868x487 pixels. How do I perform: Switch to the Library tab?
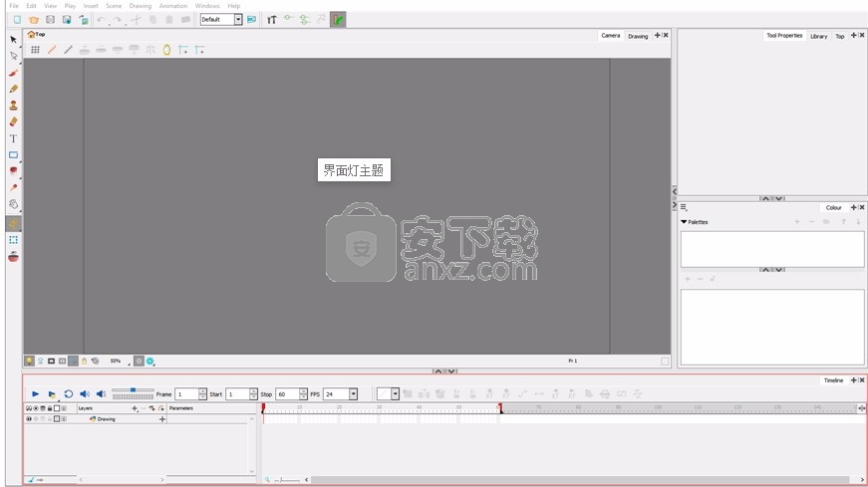click(819, 36)
